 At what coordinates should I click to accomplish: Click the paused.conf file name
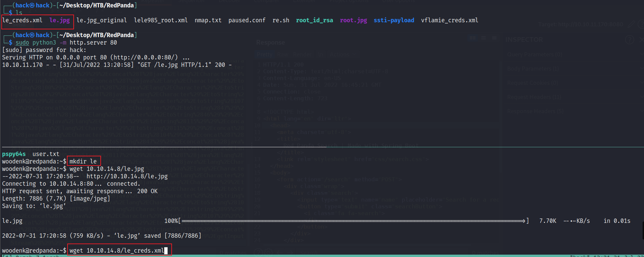click(x=247, y=20)
